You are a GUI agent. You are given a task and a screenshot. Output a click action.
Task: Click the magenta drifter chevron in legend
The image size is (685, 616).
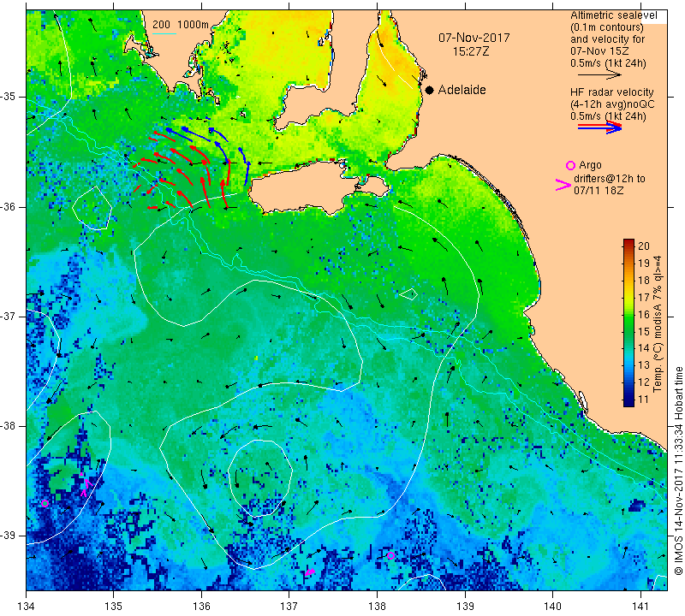(x=563, y=185)
